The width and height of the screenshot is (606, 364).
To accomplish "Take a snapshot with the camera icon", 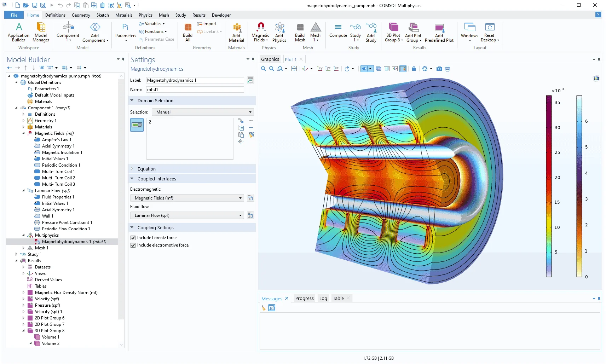I will [x=439, y=69].
